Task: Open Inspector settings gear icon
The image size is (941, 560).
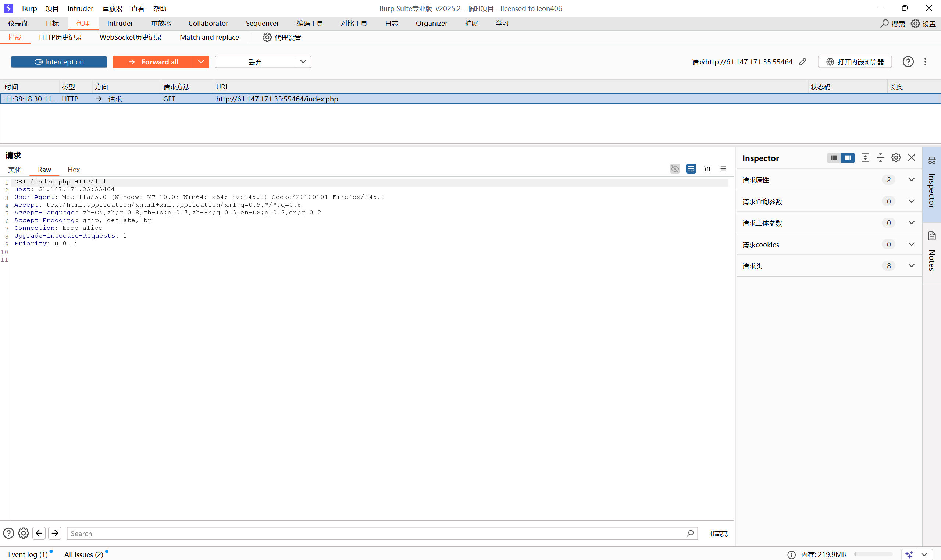Action: [896, 158]
